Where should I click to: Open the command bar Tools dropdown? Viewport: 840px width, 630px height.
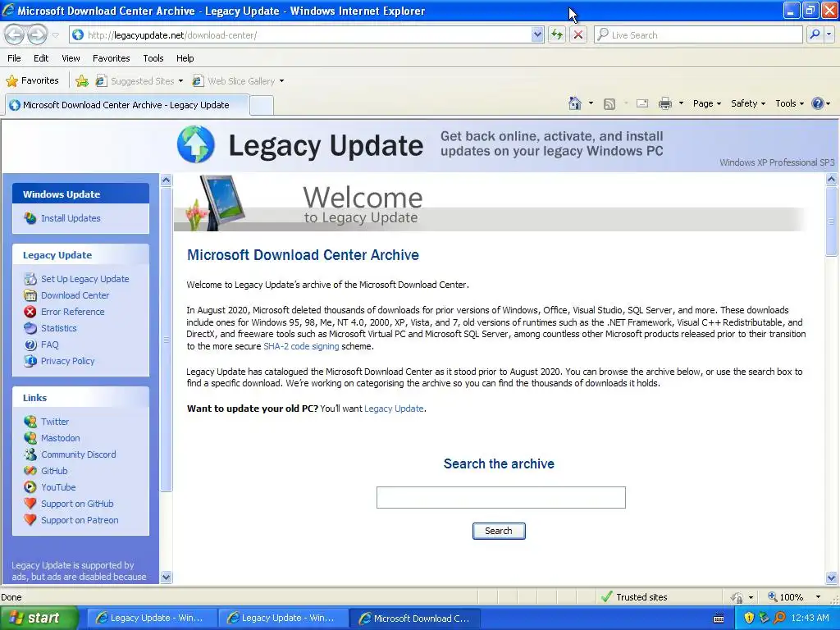click(789, 103)
